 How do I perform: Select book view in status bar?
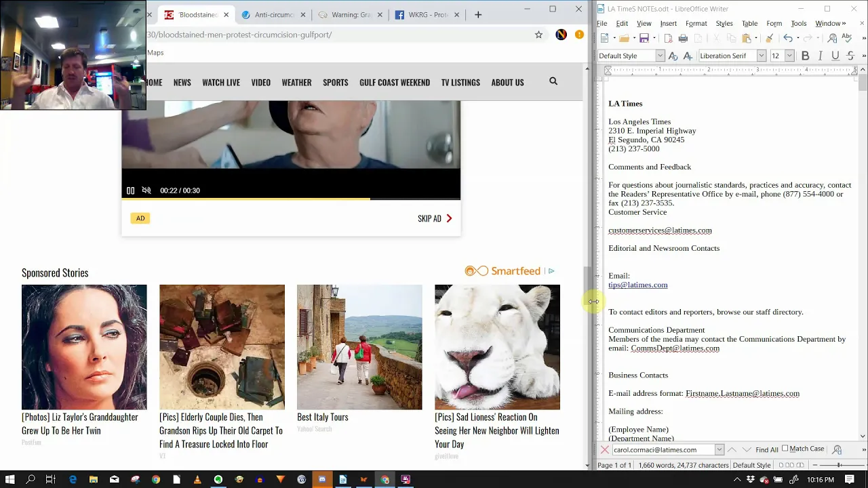[800, 465]
